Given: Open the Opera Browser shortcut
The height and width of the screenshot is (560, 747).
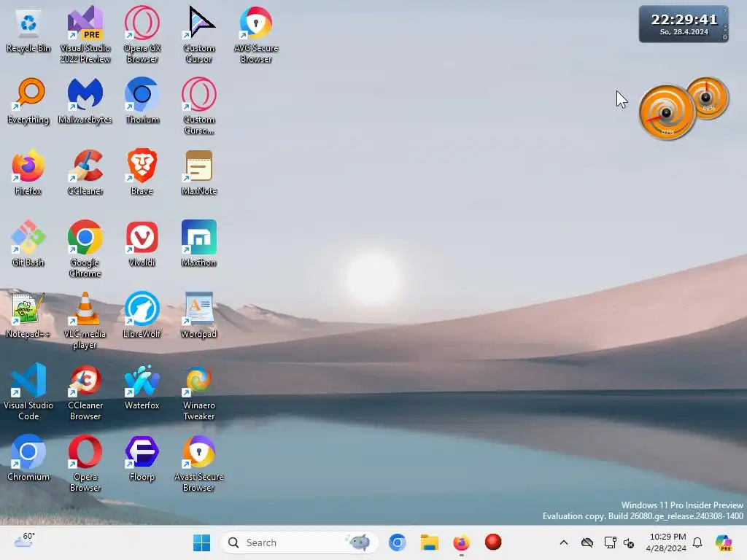Looking at the screenshot, I should click(x=85, y=463).
